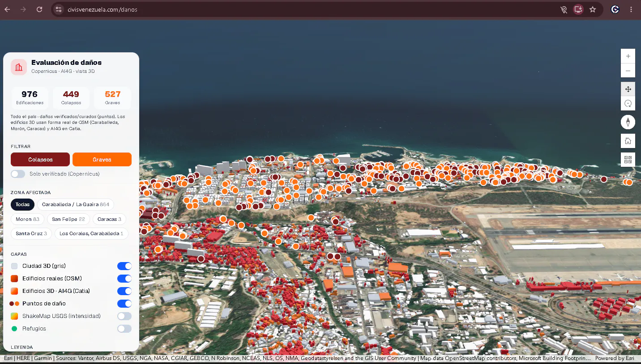Click the CAPAS section label

coord(19,254)
